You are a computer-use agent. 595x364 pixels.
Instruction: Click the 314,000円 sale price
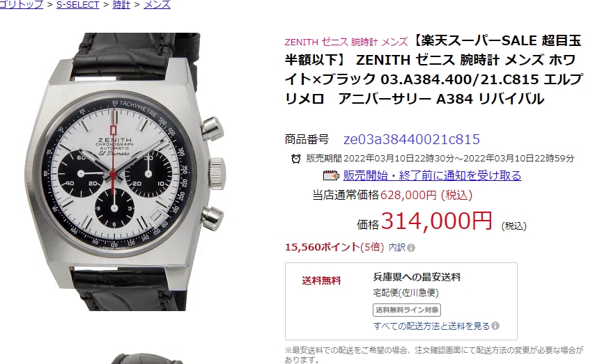coord(436,221)
